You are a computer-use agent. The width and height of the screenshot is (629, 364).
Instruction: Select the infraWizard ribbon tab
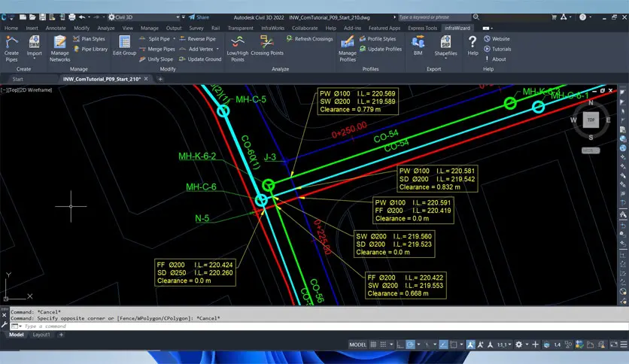click(457, 28)
